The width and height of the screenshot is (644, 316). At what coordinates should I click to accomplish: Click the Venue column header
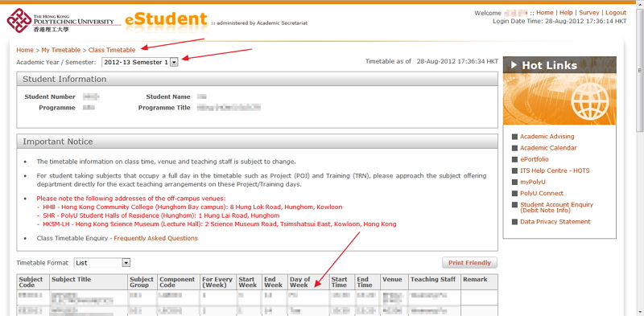point(394,282)
